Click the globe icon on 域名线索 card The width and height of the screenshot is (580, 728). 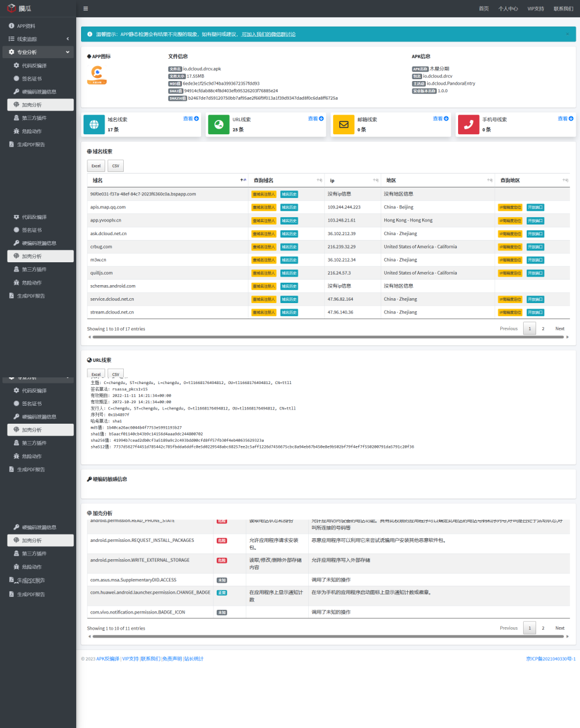coord(94,124)
